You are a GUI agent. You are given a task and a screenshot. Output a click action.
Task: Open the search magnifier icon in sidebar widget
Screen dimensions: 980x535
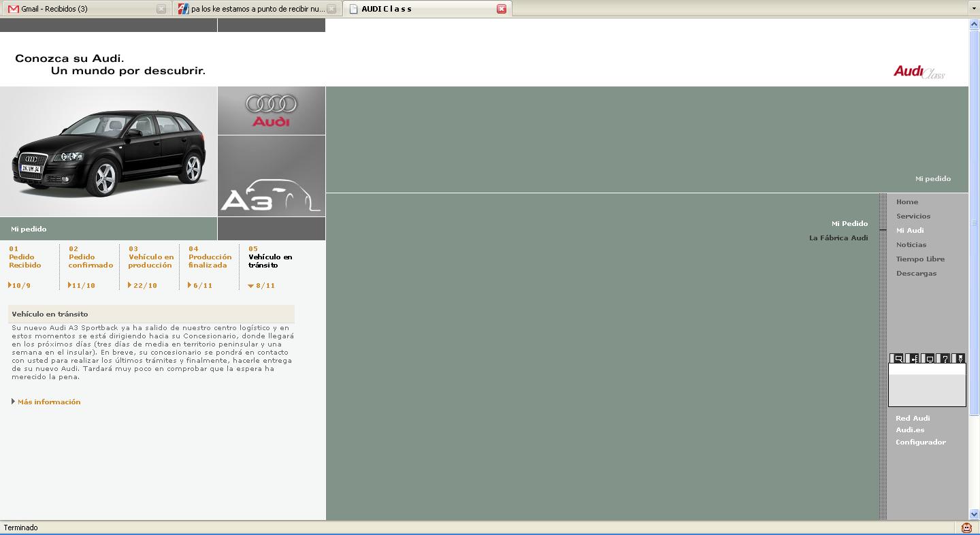(898, 359)
